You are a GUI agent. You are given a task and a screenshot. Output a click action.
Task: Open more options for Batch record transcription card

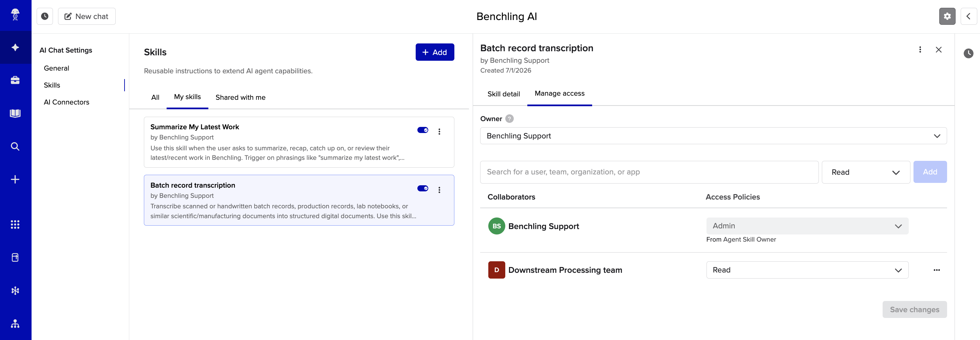(439, 190)
